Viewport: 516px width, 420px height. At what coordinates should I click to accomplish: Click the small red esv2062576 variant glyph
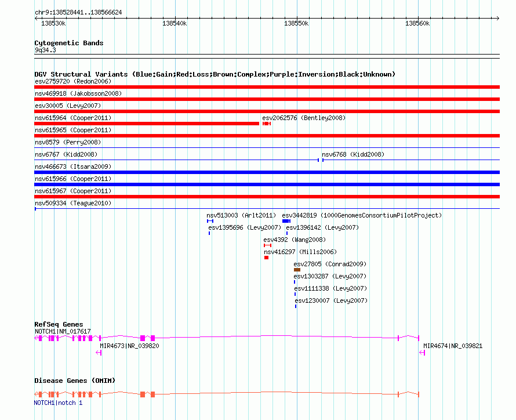click(267, 124)
